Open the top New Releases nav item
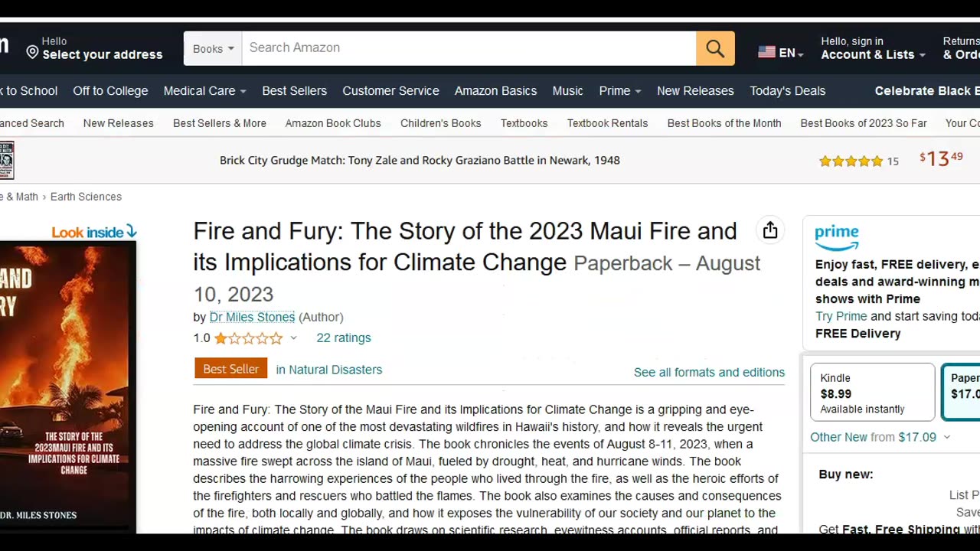 695,90
